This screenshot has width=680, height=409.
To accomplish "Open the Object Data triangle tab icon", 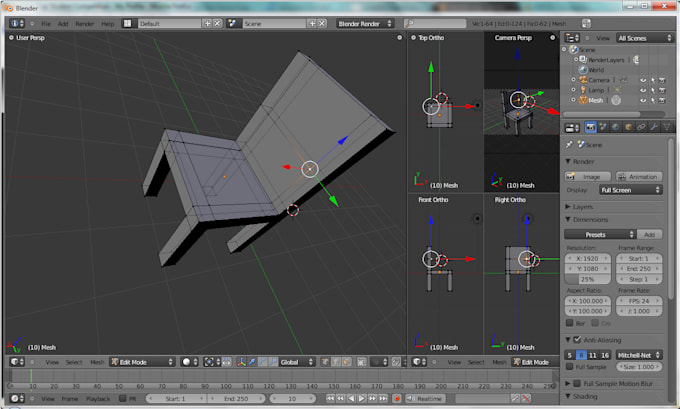I will pos(667,127).
